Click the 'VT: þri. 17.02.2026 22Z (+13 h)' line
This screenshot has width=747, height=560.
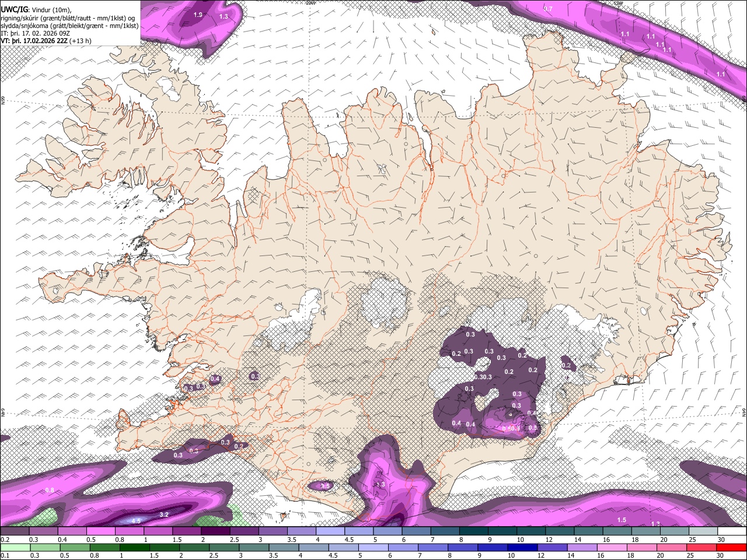(47, 41)
